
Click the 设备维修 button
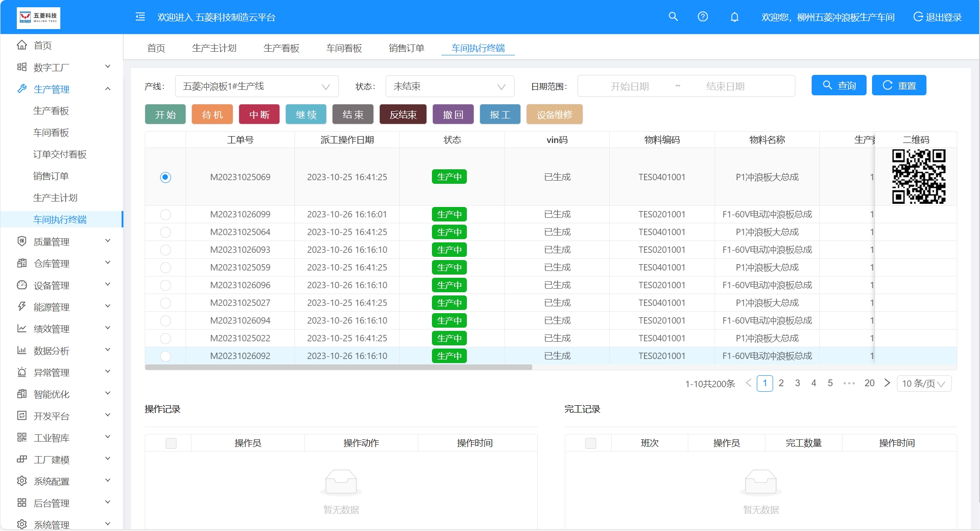click(x=554, y=114)
